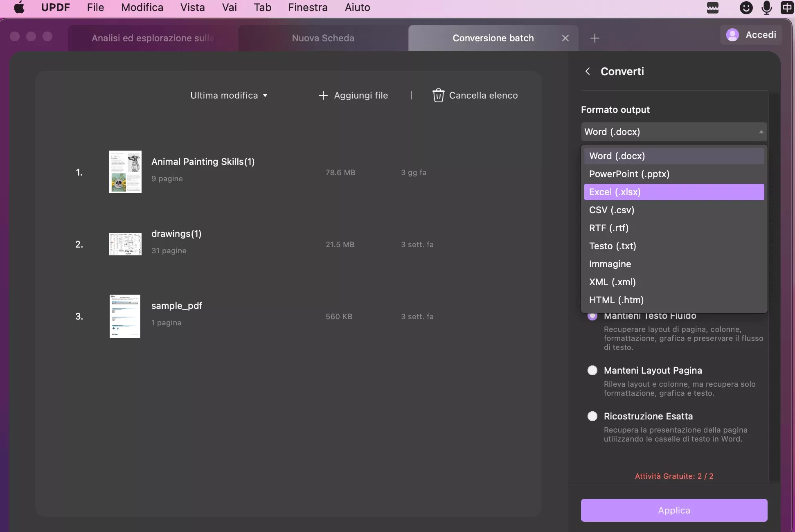Select the Mantieni Testo Fluido option
This screenshot has width=795, height=532.
[x=592, y=316]
